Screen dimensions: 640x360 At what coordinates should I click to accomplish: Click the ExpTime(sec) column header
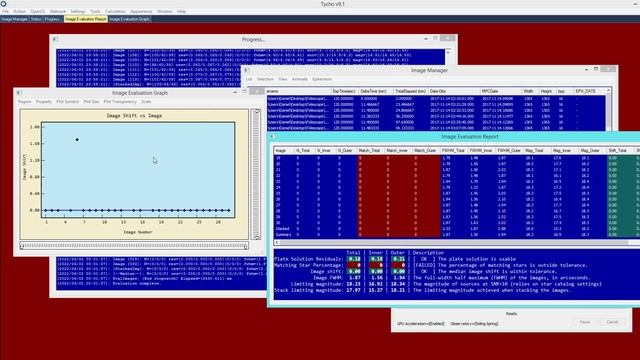(x=344, y=91)
